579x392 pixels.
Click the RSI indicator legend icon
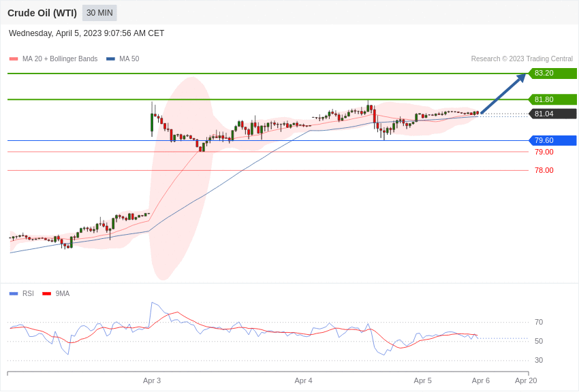13,293
